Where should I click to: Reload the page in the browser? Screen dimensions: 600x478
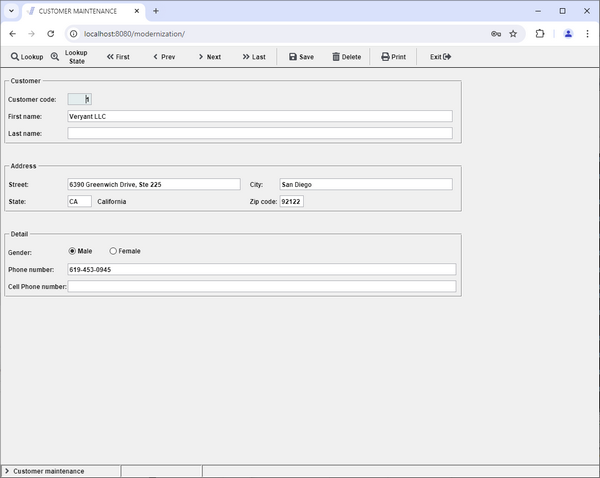[50, 33]
